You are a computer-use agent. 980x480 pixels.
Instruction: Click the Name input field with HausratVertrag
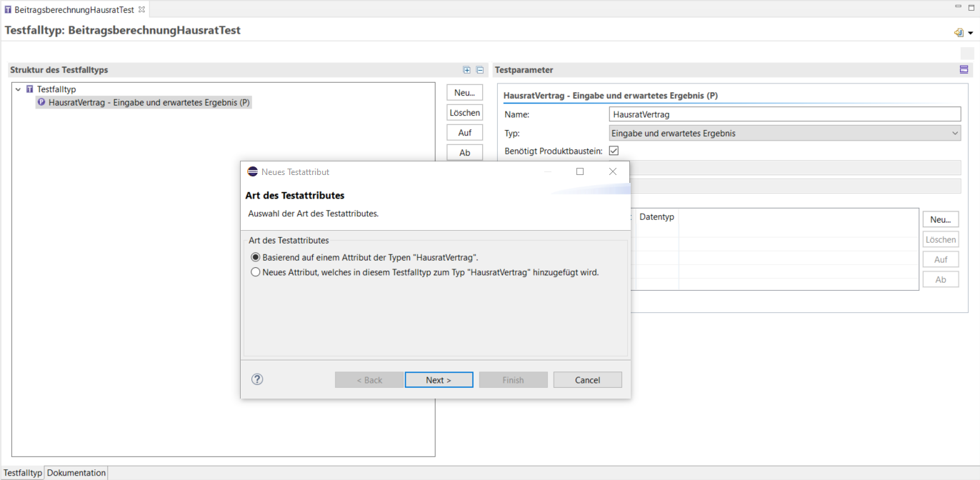785,114
